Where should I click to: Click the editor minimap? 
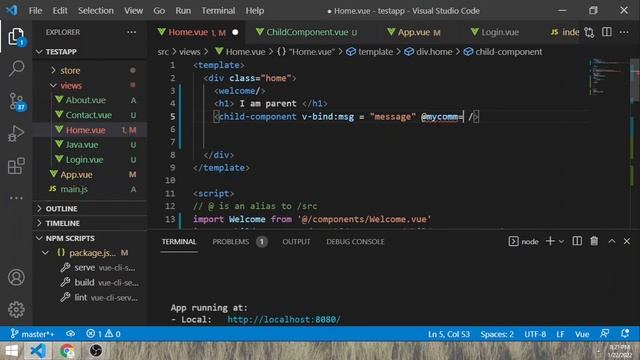pos(608,77)
